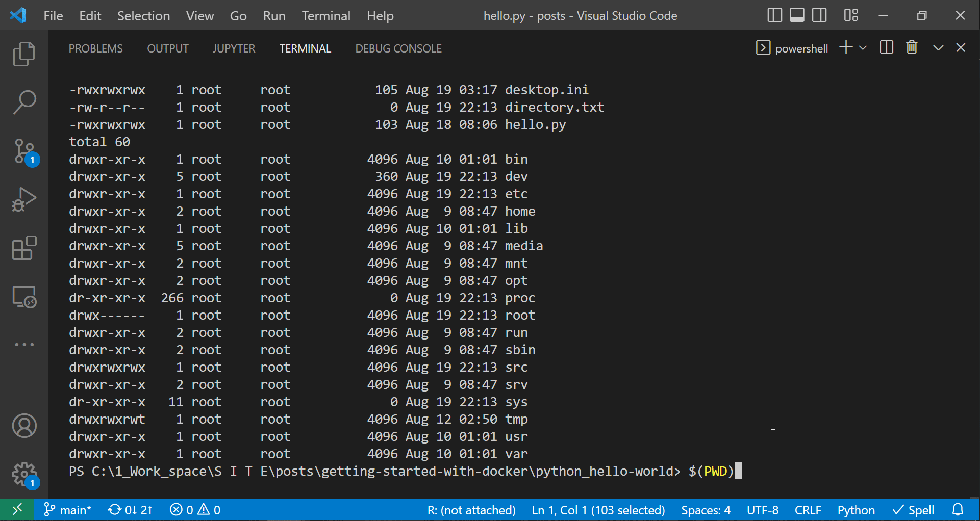Viewport: 980px width, 521px height.
Task: Open the Remote Explorer
Action: point(24,297)
